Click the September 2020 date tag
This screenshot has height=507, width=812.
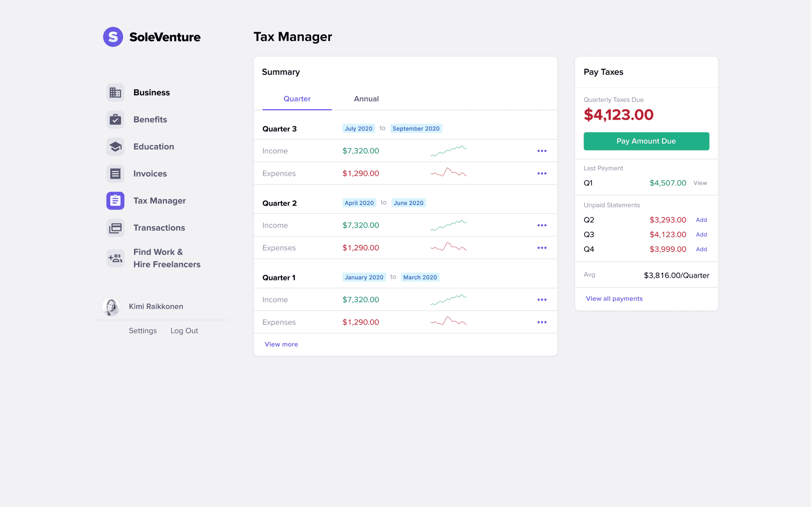point(416,129)
